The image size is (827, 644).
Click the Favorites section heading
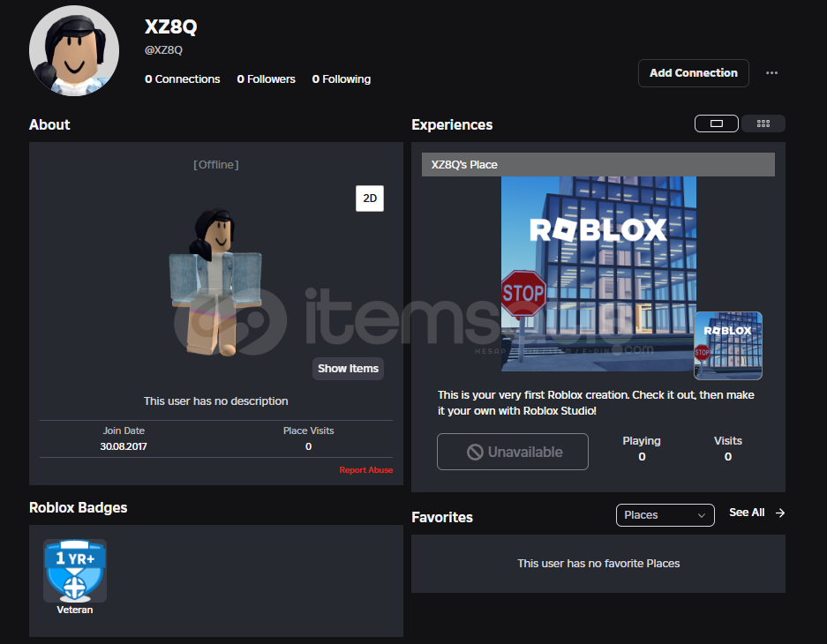click(442, 517)
